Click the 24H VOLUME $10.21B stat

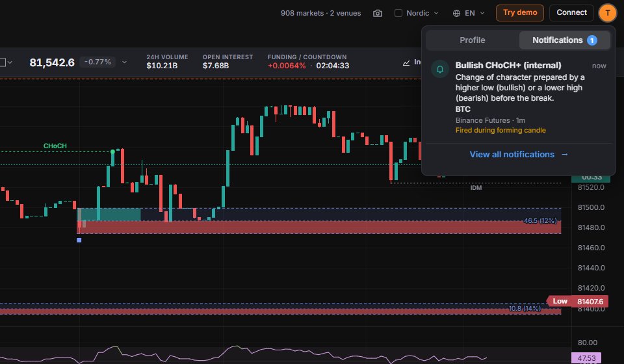click(x=167, y=62)
